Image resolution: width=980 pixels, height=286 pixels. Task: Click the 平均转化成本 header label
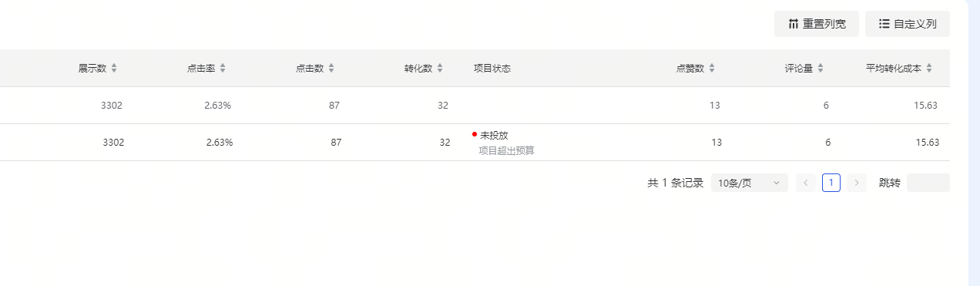click(x=894, y=68)
